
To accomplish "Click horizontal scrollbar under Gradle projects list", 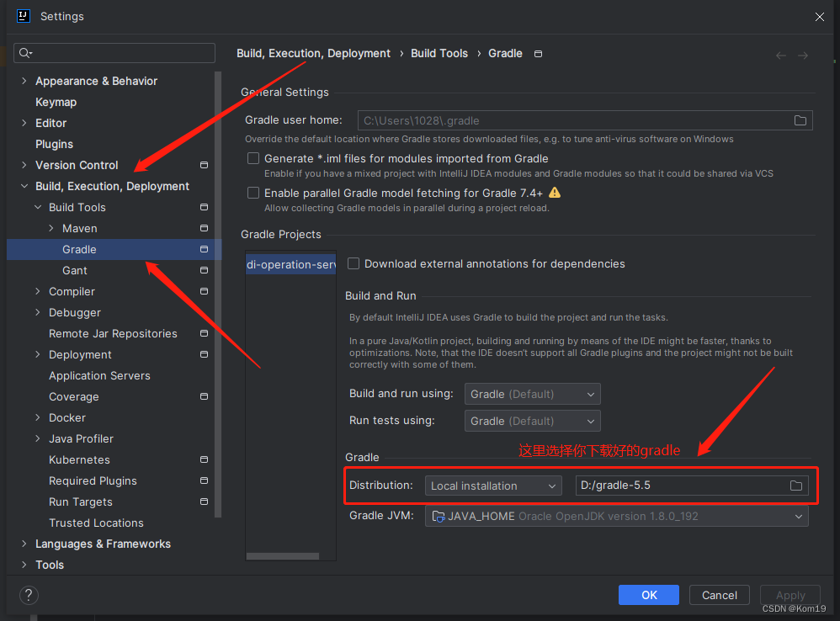I will click(282, 556).
